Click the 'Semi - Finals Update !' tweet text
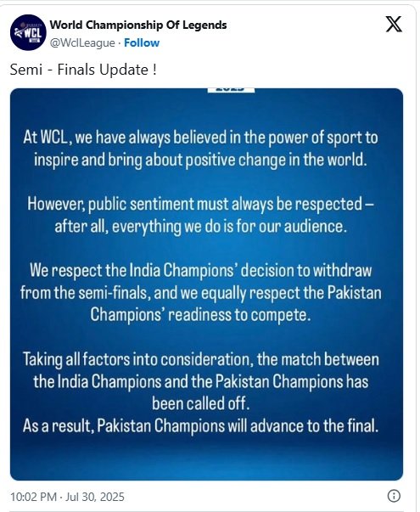The height and width of the screenshot is (512, 420). click(x=83, y=70)
